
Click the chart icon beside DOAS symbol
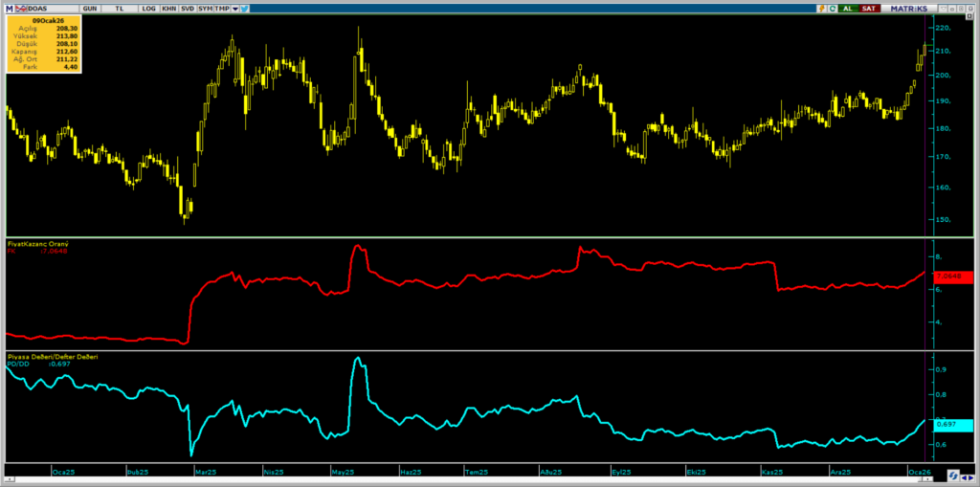(20, 8)
